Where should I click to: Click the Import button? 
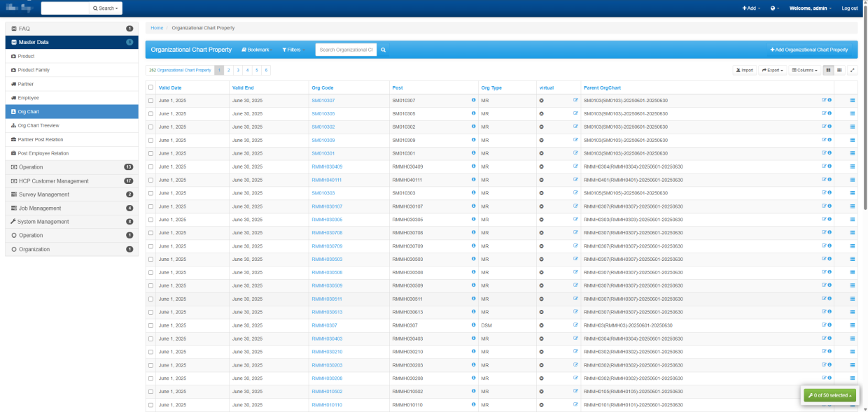tap(745, 70)
